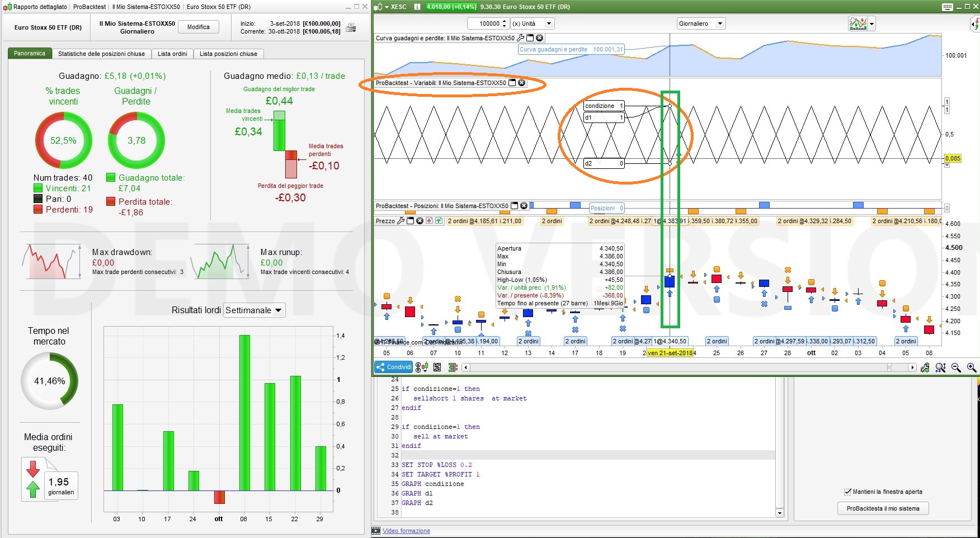
Task: Click the 'SET TARGET %PROFIT 1' code line
Action: [x=441, y=474]
